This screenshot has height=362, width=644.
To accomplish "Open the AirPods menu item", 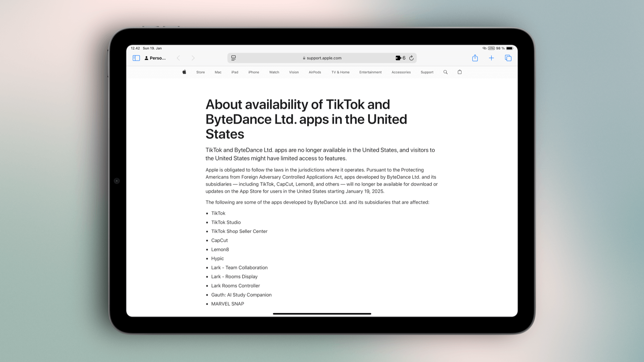I will (315, 72).
